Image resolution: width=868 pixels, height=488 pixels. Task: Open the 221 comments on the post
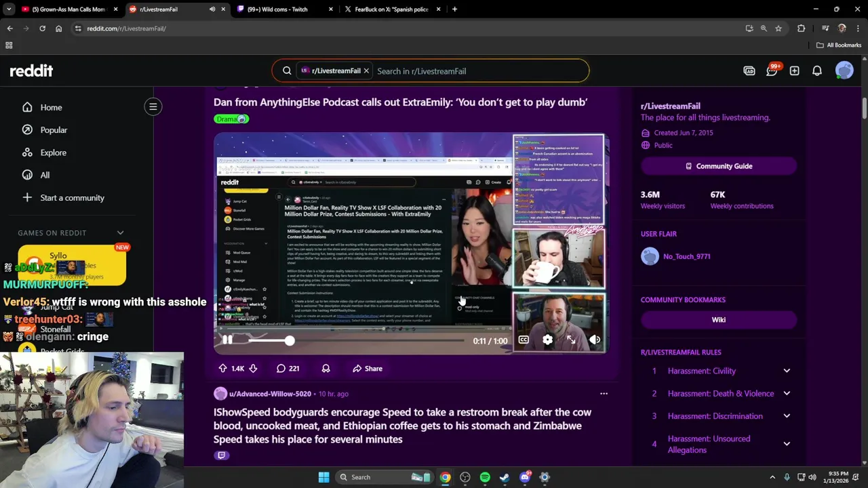(x=288, y=369)
